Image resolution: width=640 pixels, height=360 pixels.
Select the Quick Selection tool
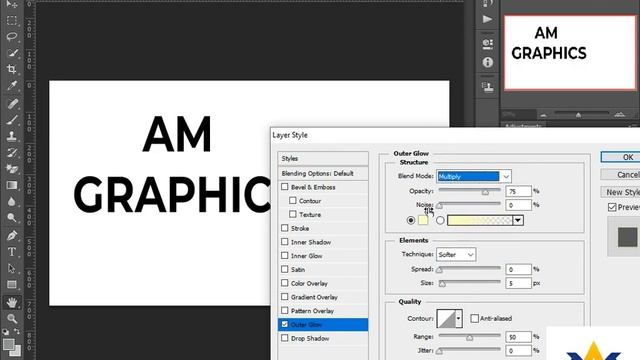(x=11, y=53)
